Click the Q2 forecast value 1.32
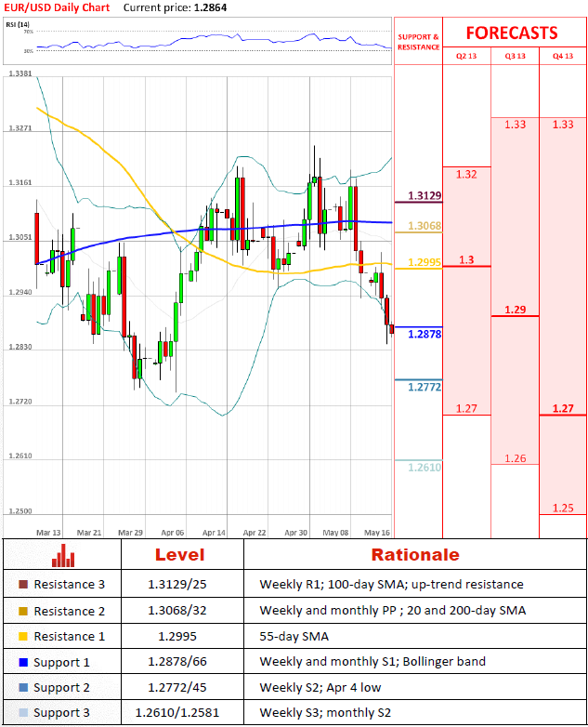 [466, 175]
